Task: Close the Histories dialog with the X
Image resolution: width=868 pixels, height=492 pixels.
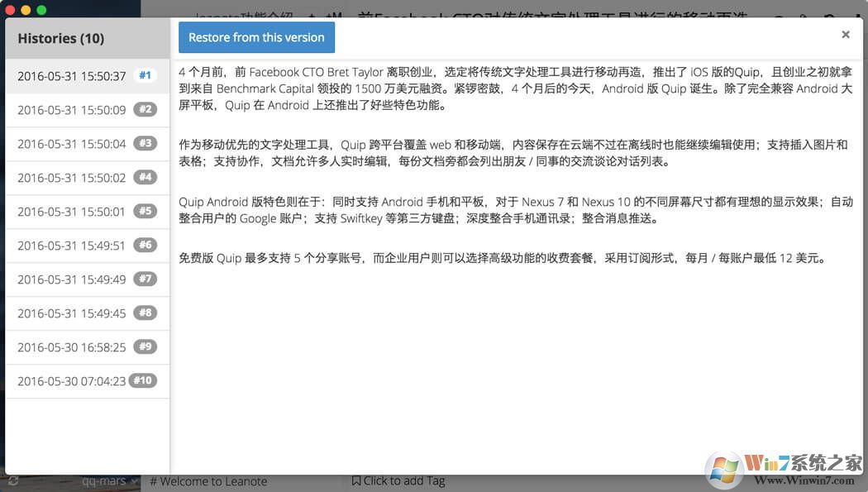Action: click(x=846, y=35)
